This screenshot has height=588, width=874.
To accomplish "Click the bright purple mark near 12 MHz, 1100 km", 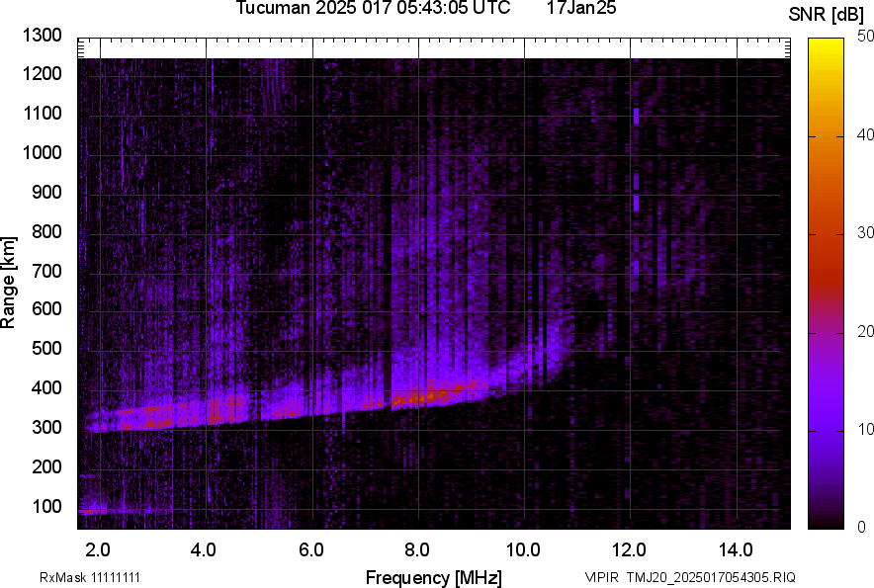I will 637,116.
